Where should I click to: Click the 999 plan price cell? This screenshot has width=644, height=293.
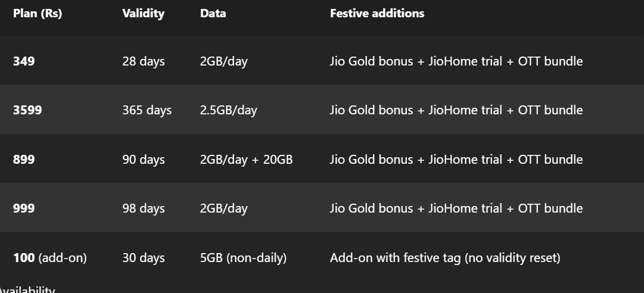tap(24, 208)
